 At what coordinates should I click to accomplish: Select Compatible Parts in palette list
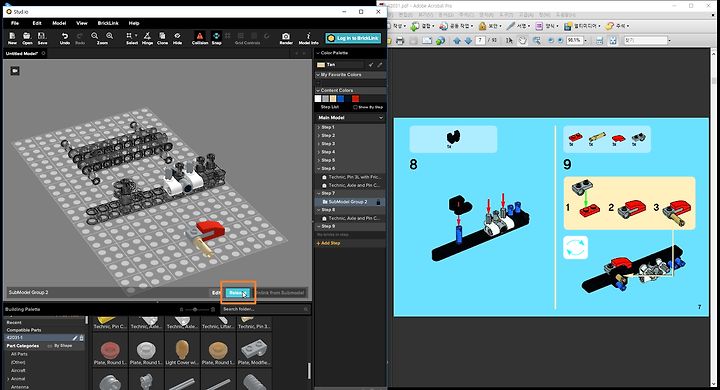pyautogui.click(x=24, y=330)
